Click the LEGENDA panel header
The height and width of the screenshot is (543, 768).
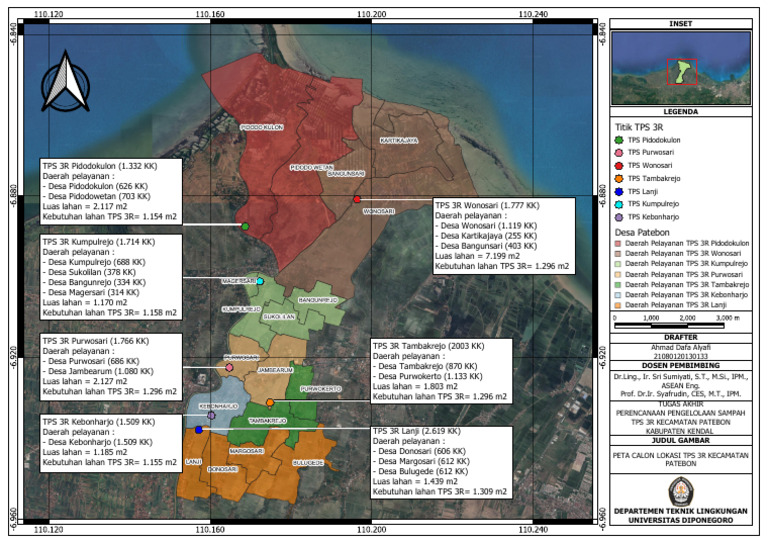680,112
